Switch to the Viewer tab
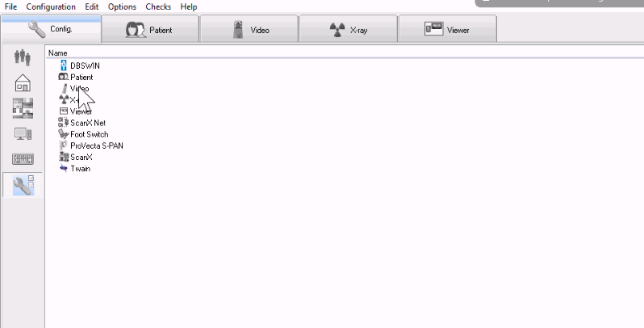Image resolution: width=644 pixels, height=328 pixels. (448, 29)
